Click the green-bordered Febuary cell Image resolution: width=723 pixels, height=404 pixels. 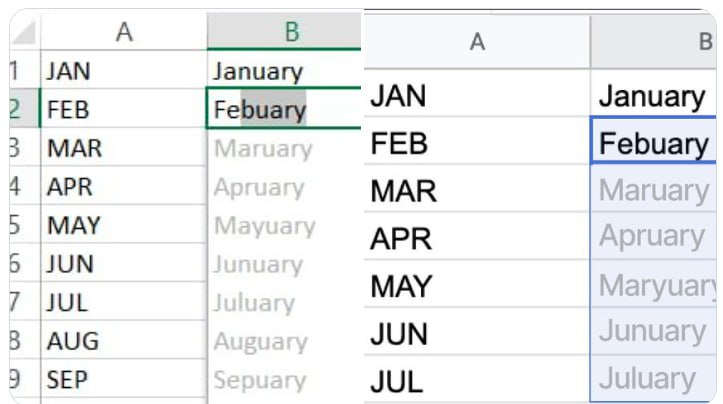[283, 109]
